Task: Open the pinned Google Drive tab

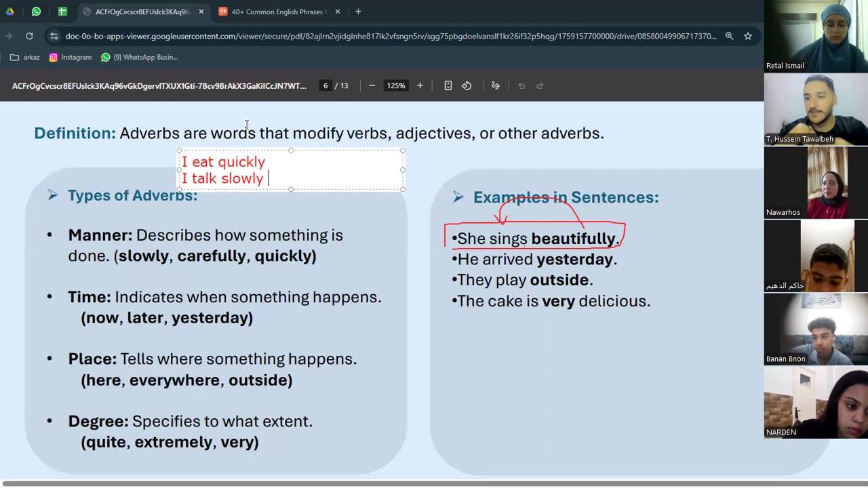Action: [x=10, y=12]
